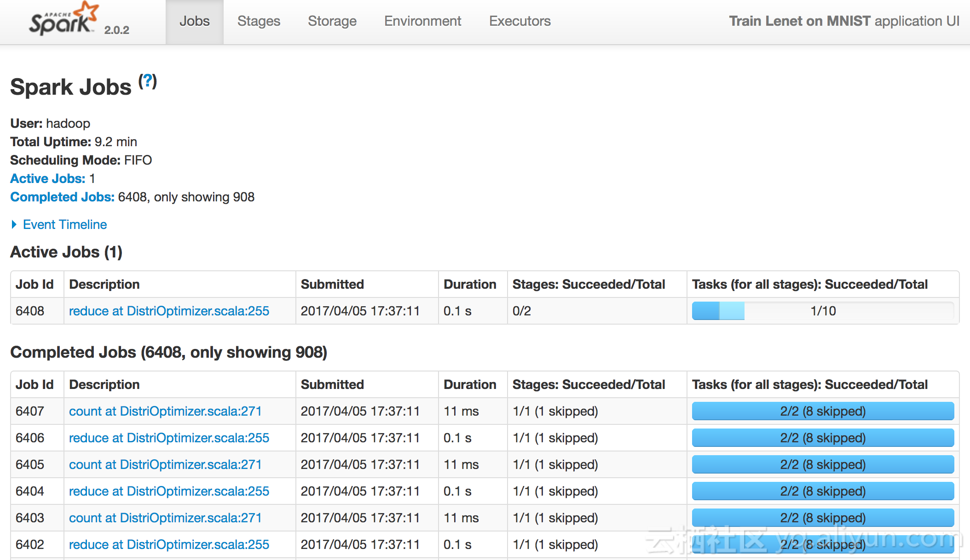
Task: Click job 6407 tasks progress bar
Action: tap(822, 411)
